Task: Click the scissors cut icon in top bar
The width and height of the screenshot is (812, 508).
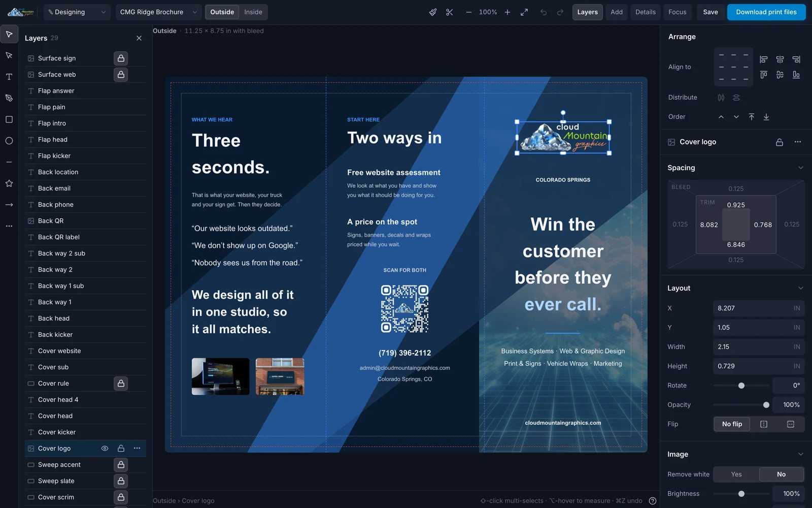Action: click(x=450, y=12)
